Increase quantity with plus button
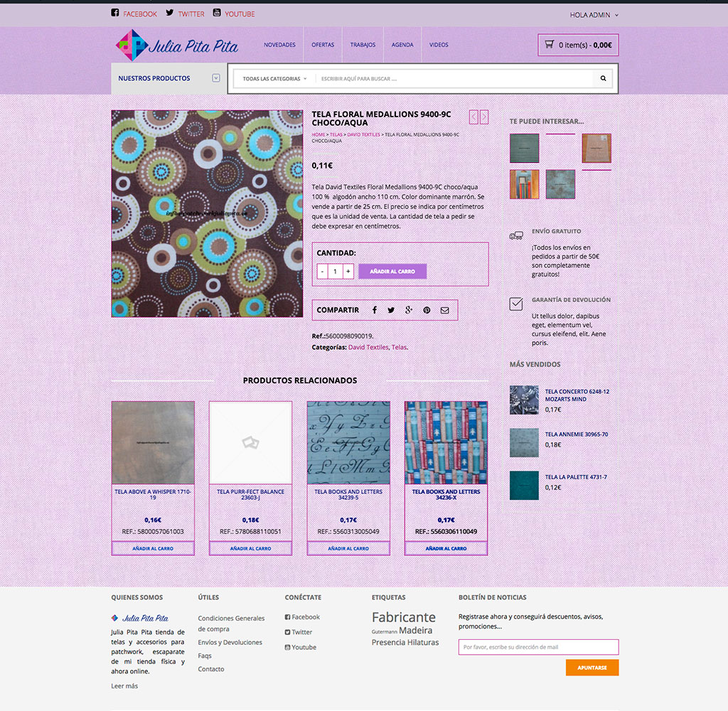 pyautogui.click(x=348, y=271)
